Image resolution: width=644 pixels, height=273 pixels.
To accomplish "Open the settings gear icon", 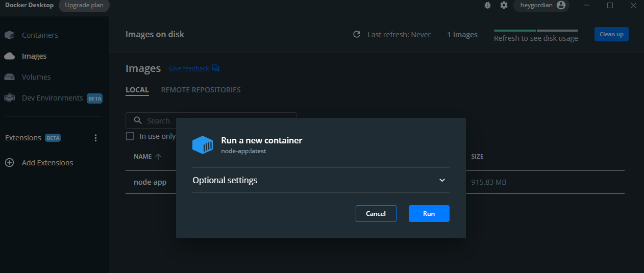I will coord(504,5).
